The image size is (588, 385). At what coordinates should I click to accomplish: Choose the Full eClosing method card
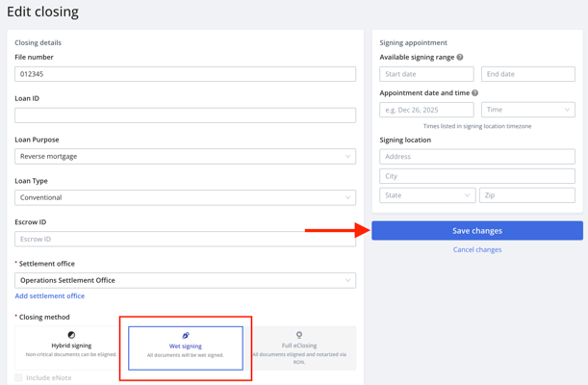click(x=299, y=348)
